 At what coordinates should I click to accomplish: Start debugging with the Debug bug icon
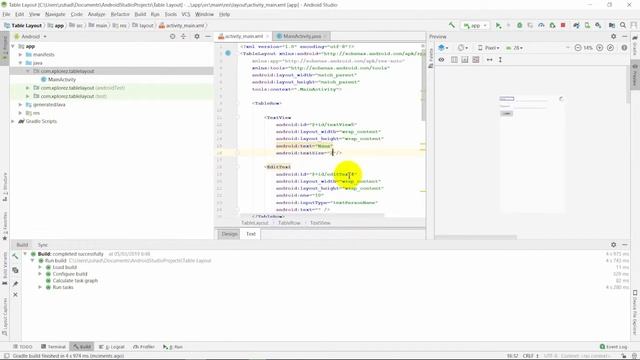tap(520, 25)
